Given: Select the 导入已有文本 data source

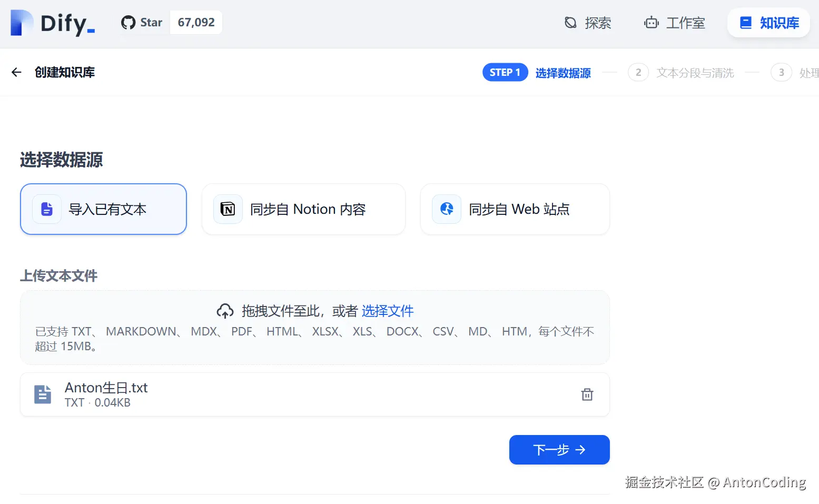Looking at the screenshot, I should [104, 209].
